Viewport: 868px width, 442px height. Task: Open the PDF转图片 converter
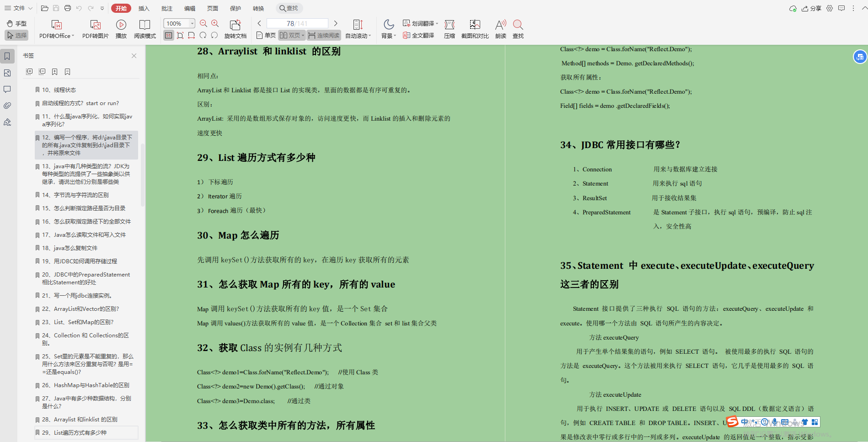(95, 30)
